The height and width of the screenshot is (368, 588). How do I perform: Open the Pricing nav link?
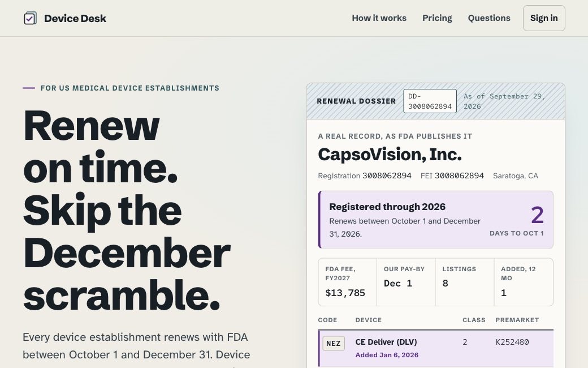[437, 18]
